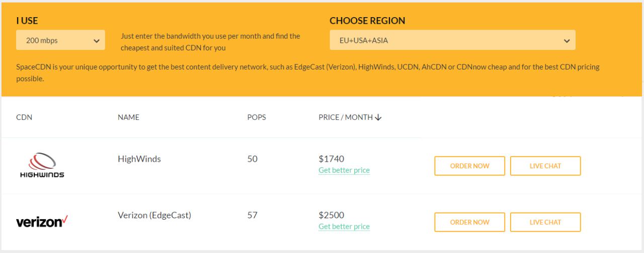This screenshot has width=644, height=253.
Task: Click the $2500 price value
Action: (332, 215)
